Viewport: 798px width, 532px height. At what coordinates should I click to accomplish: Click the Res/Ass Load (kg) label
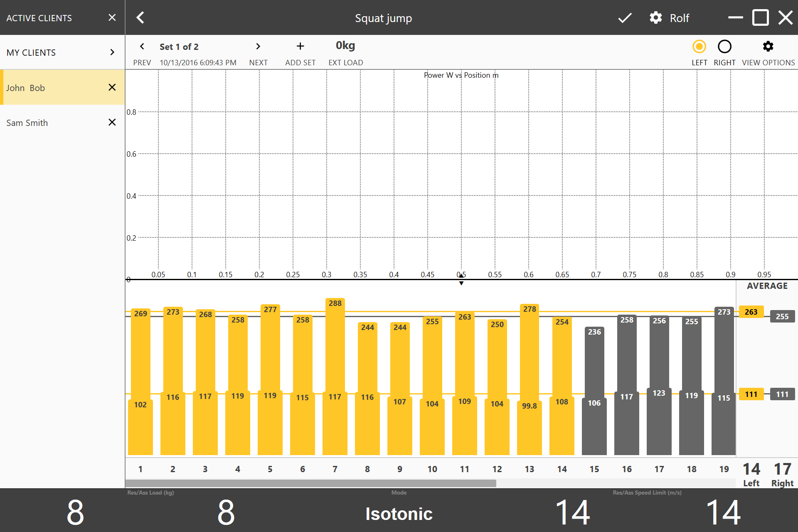tap(150, 493)
